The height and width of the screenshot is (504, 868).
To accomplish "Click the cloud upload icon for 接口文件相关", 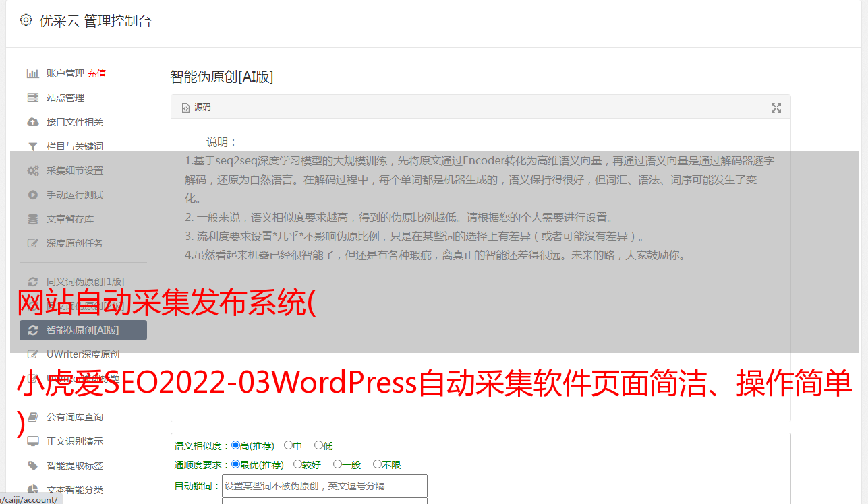I will (32, 122).
